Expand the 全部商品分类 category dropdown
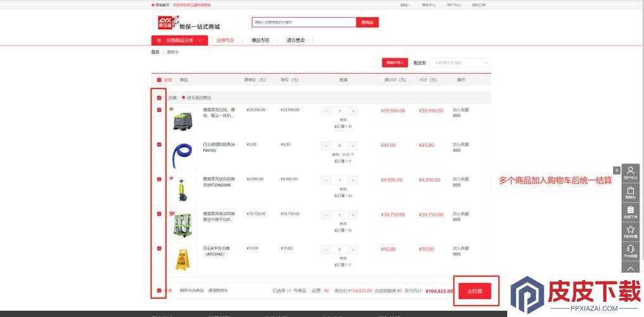 (x=179, y=41)
